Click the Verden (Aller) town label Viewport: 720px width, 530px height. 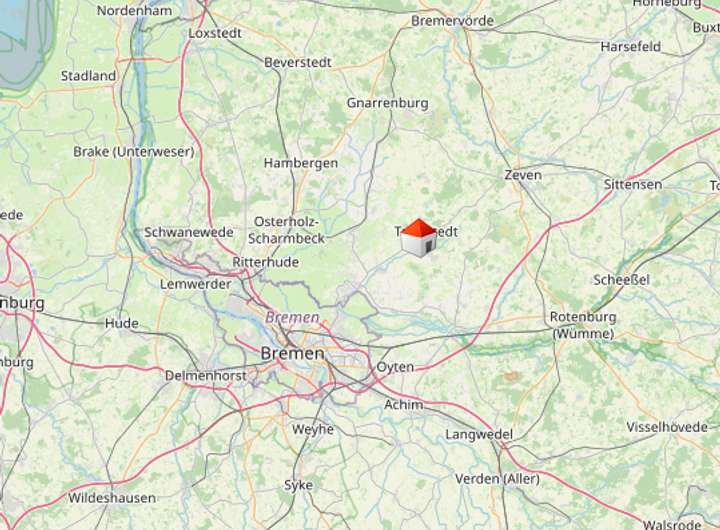click(497, 479)
